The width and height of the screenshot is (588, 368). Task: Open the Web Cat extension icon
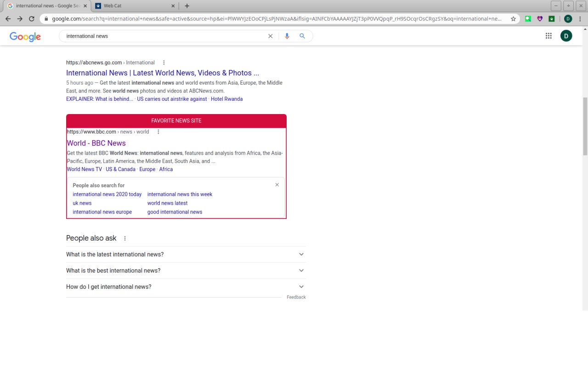(552, 19)
